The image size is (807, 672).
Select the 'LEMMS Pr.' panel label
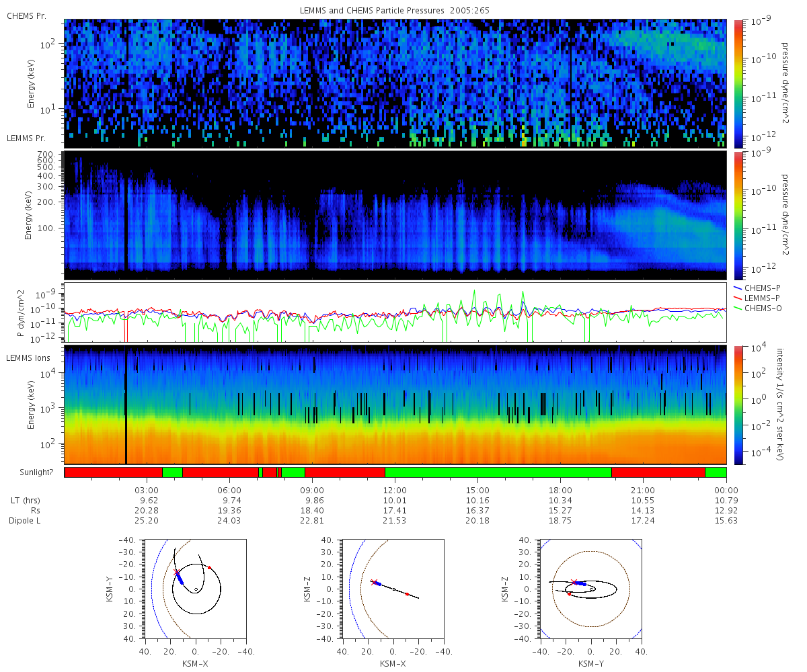[x=26, y=138]
